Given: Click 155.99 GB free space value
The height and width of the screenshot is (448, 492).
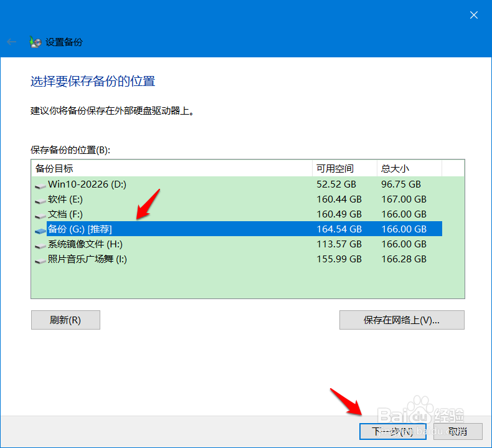Looking at the screenshot, I should click(339, 259).
